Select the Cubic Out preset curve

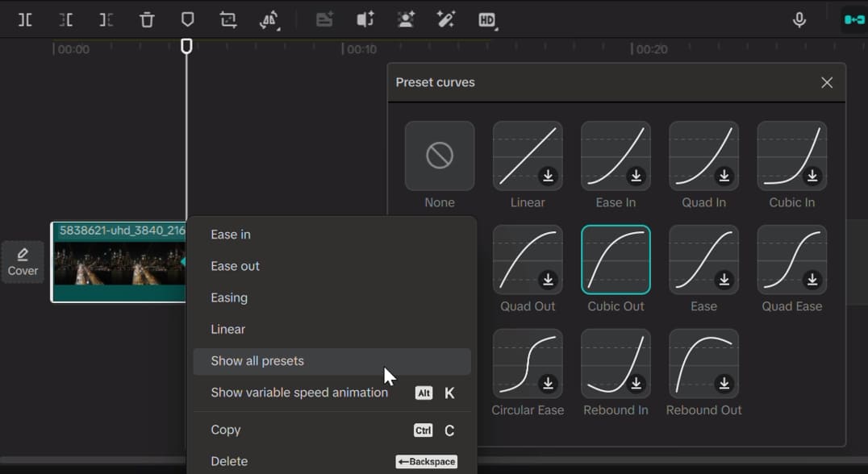point(616,260)
